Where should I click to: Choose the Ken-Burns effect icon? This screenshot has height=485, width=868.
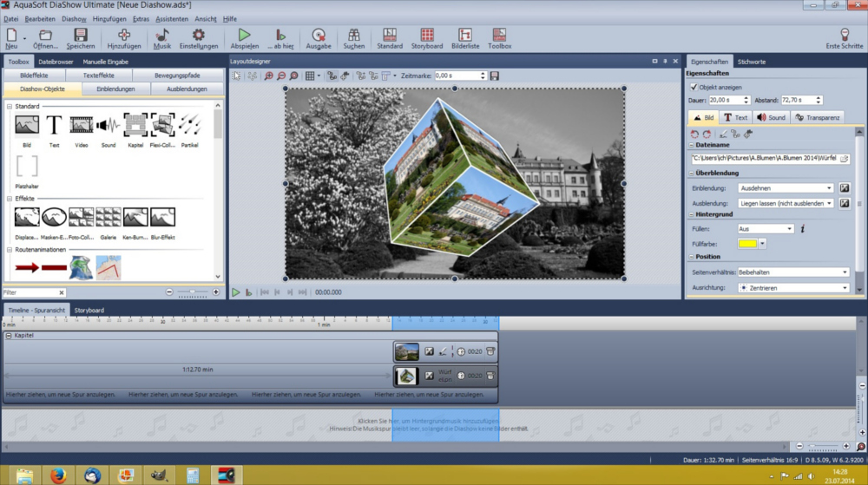click(135, 217)
